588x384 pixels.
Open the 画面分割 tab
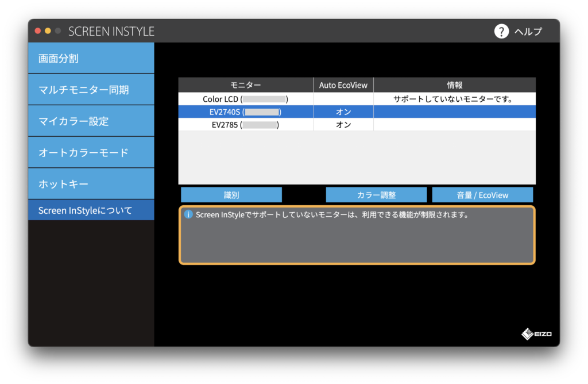(x=91, y=58)
